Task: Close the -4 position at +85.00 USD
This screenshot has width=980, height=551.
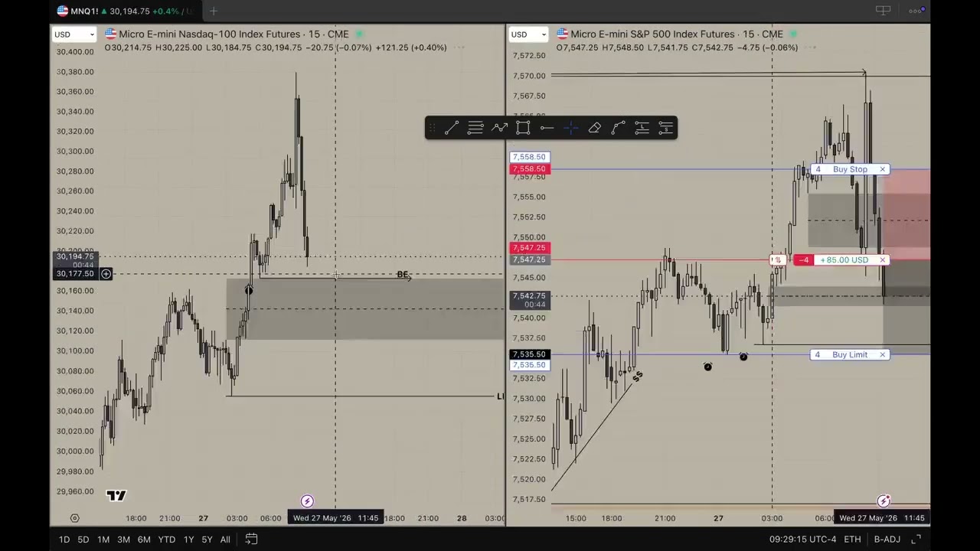Action: pyautogui.click(x=883, y=260)
